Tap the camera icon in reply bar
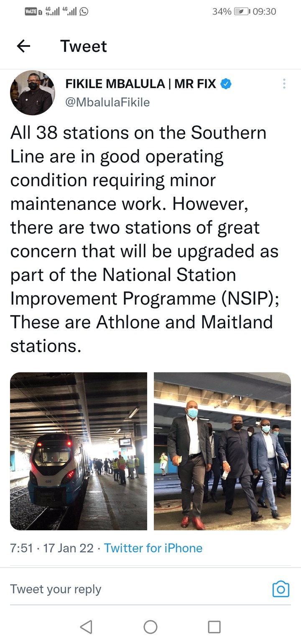Image resolution: width=301 pixels, height=644 pixels. click(x=281, y=589)
